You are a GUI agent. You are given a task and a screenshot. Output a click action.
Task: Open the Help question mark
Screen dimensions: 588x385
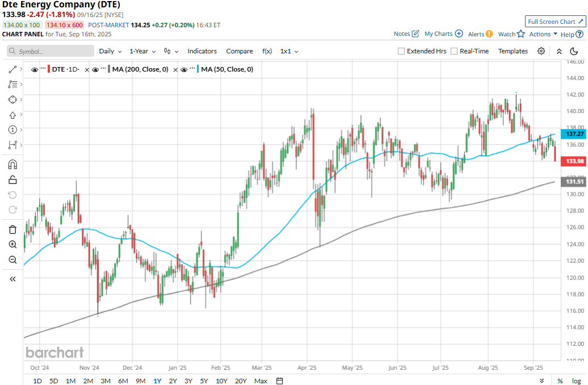(579, 34)
